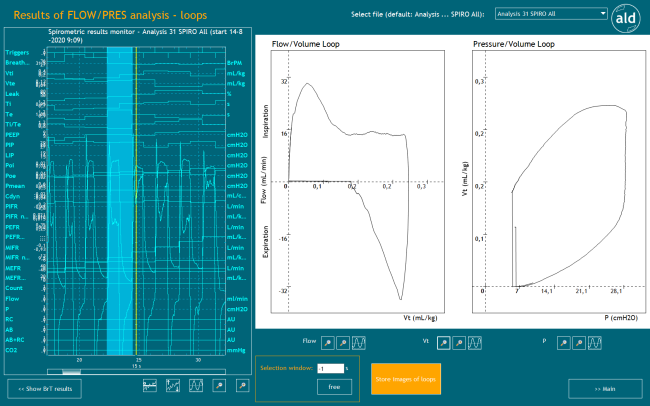Viewport: 650px width, 406px height.
Task: Navigate to Main screen
Action: click(x=605, y=387)
